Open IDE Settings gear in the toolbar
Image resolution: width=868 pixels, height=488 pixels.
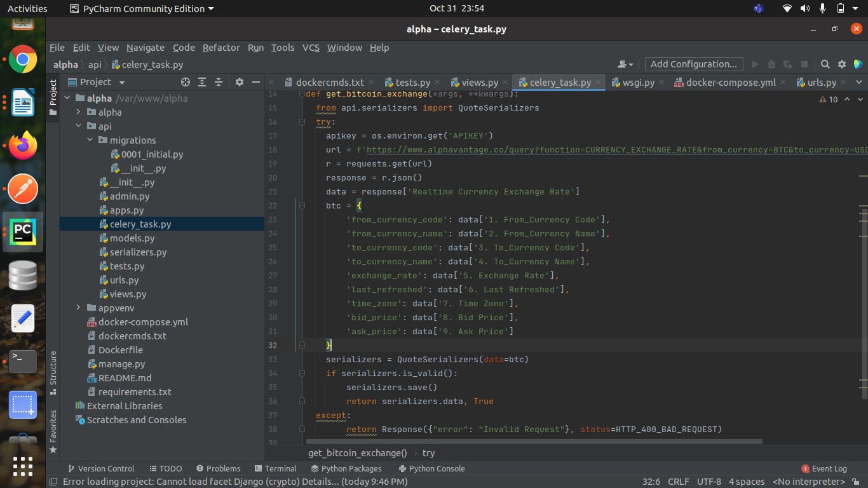[841, 64]
